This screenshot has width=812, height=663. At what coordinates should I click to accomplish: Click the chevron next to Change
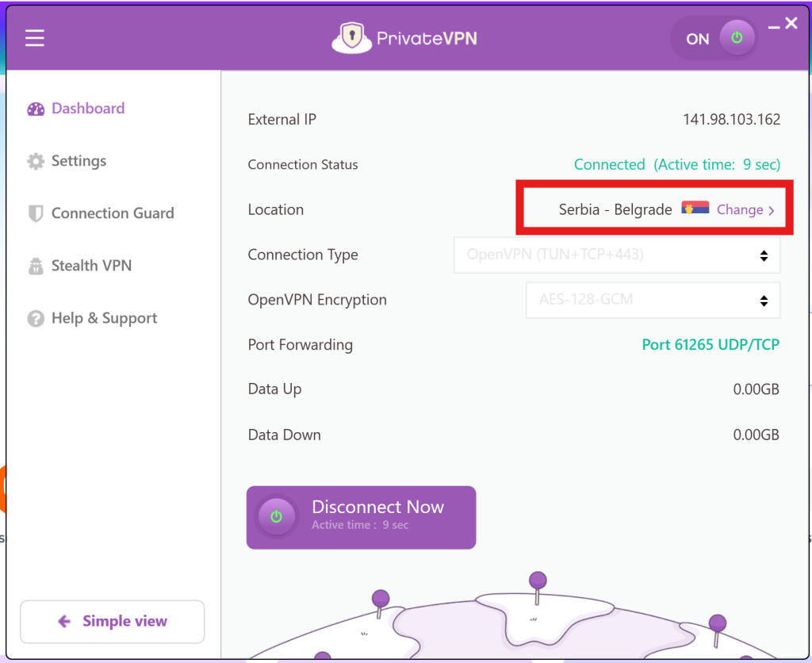[x=770, y=210]
